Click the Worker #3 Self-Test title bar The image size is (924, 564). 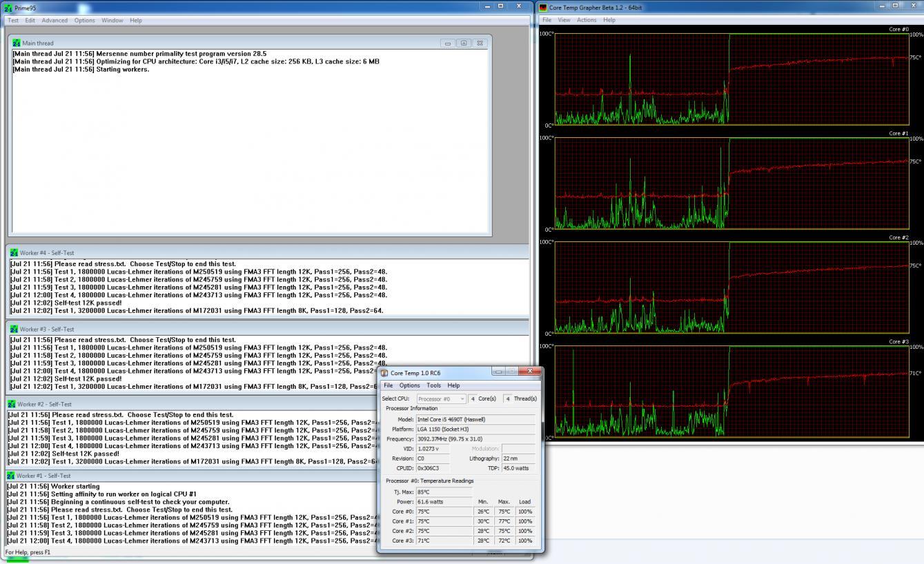point(267,329)
